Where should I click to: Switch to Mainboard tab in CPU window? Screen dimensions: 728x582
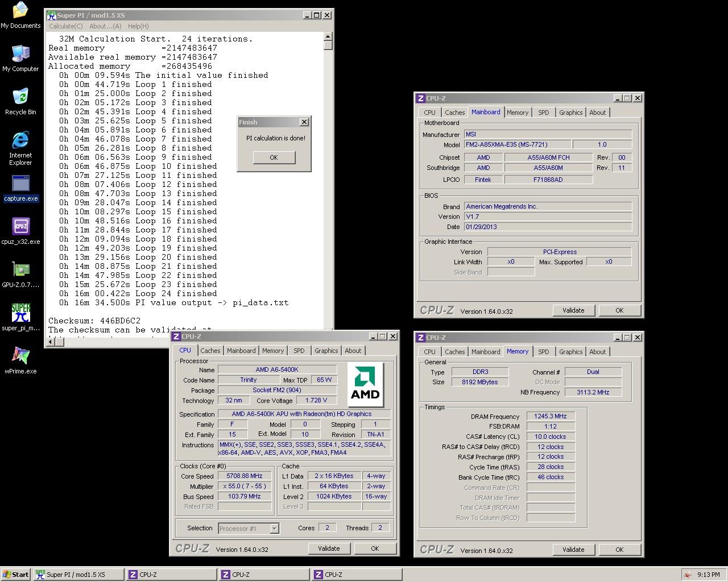click(x=241, y=351)
